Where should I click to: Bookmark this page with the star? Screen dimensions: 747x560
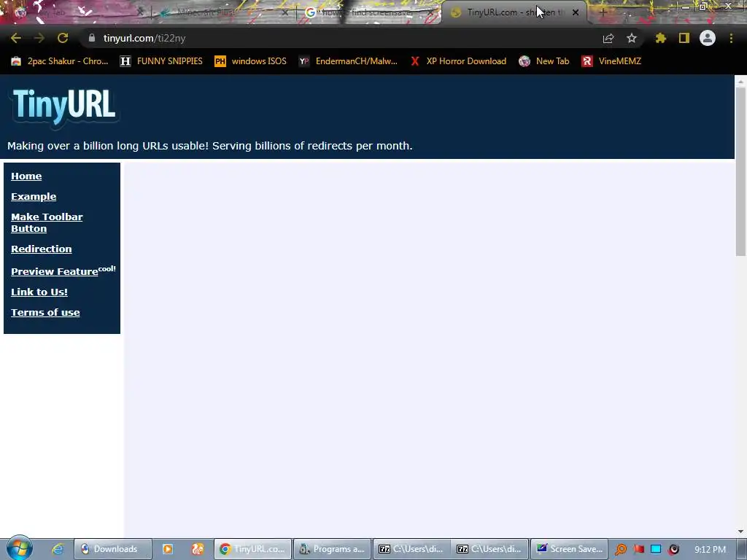632,38
